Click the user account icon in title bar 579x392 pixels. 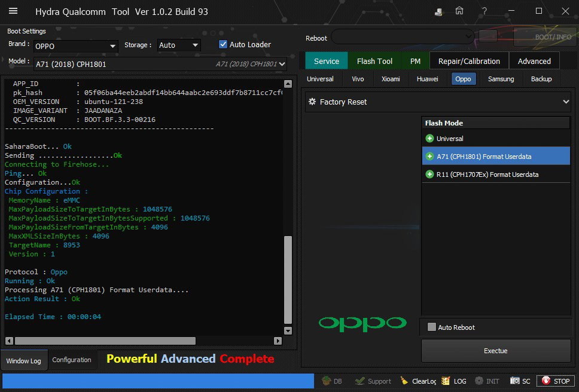click(x=439, y=11)
